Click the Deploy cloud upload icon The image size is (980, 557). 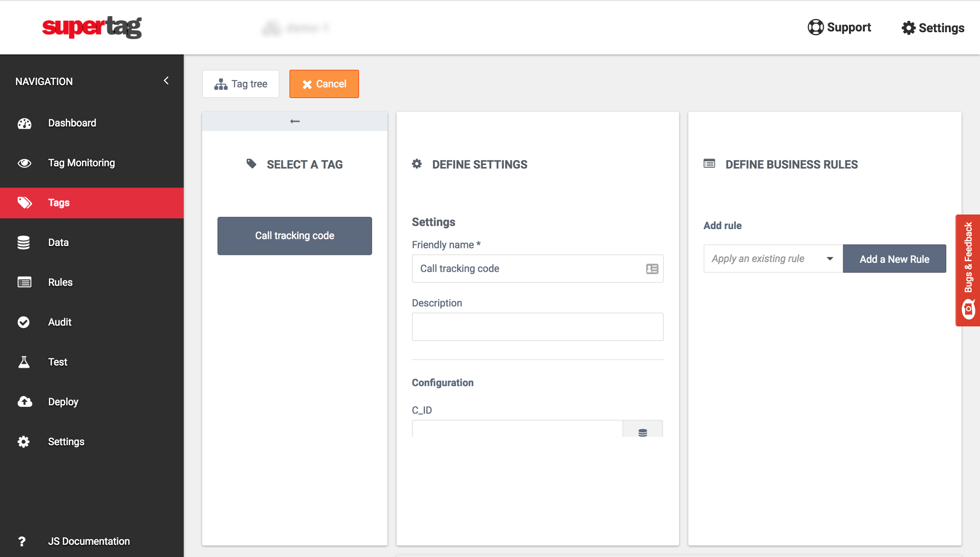click(x=25, y=402)
